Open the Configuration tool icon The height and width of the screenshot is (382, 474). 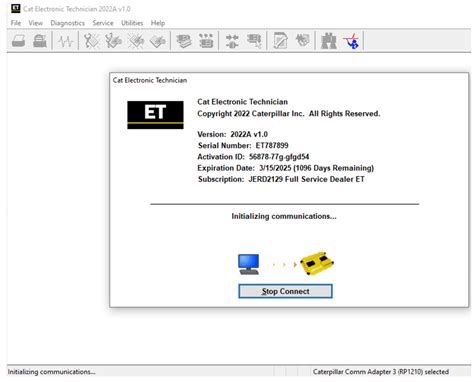tap(206, 41)
